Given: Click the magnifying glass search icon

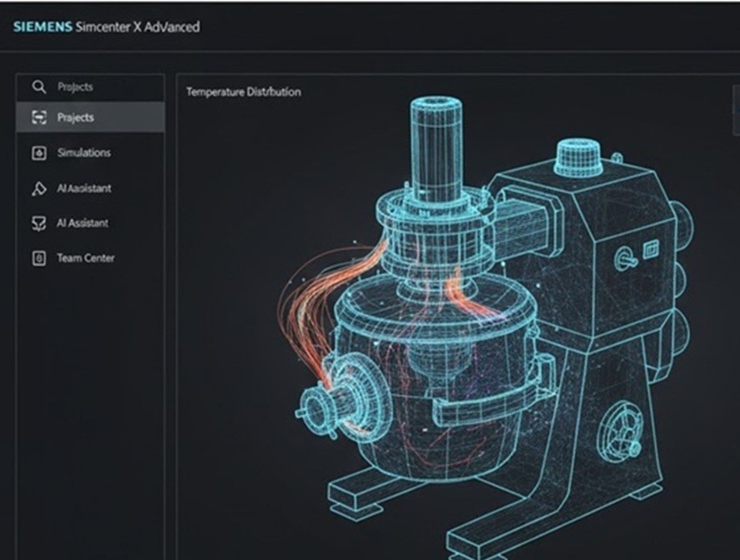Looking at the screenshot, I should [38, 87].
